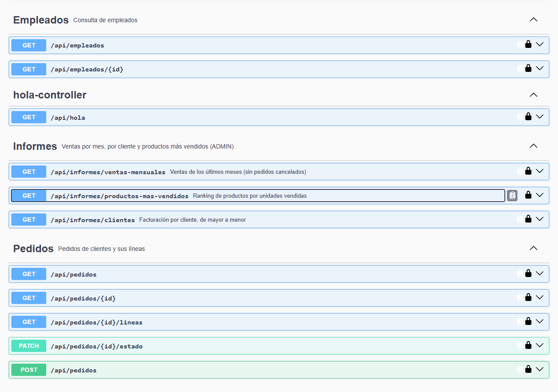Click the /api/informes/productos-mas-vendidos path
Viewport: 558px width, 392px height.
tap(119, 196)
